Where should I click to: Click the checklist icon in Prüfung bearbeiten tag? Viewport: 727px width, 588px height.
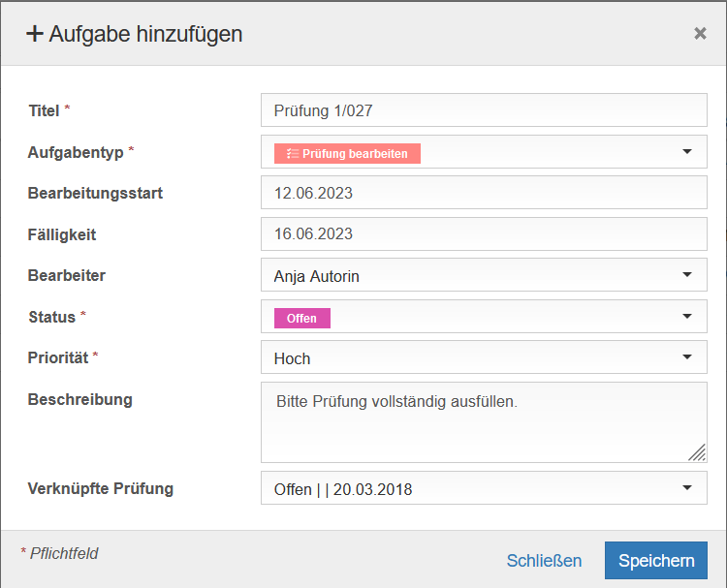[x=292, y=153]
